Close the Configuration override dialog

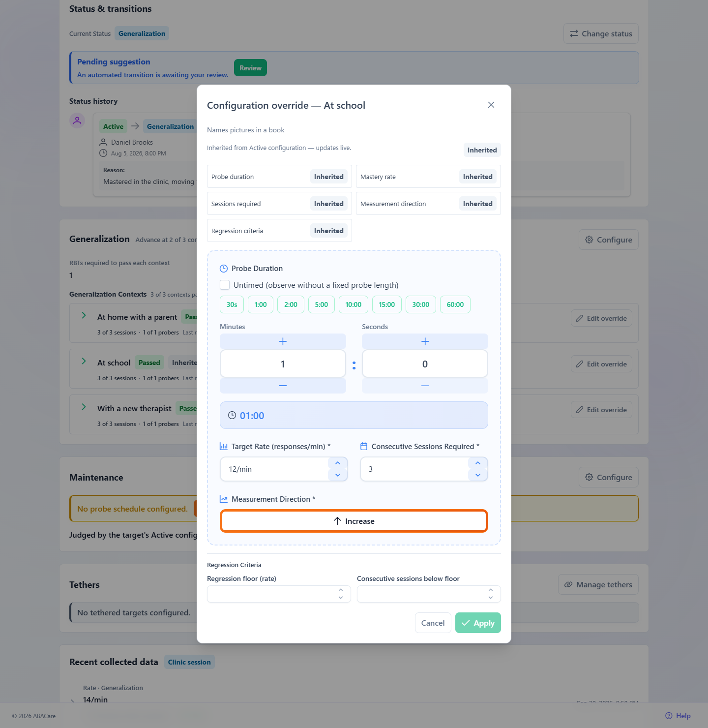[x=491, y=105]
